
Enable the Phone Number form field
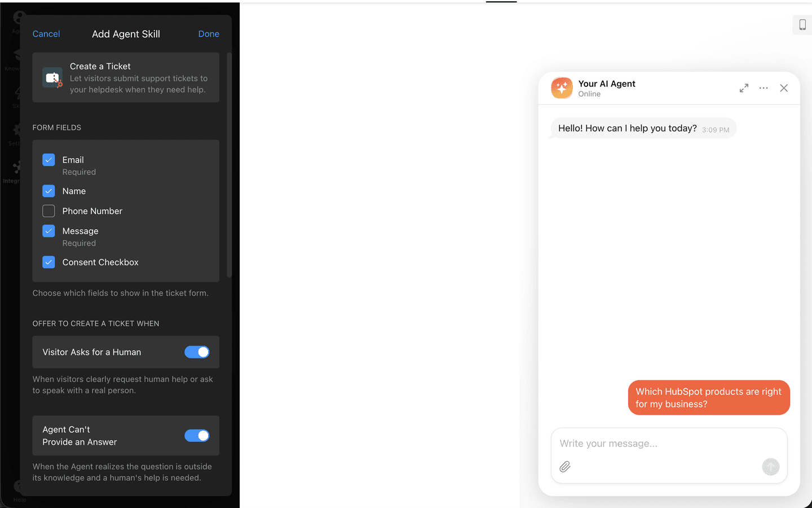click(49, 211)
